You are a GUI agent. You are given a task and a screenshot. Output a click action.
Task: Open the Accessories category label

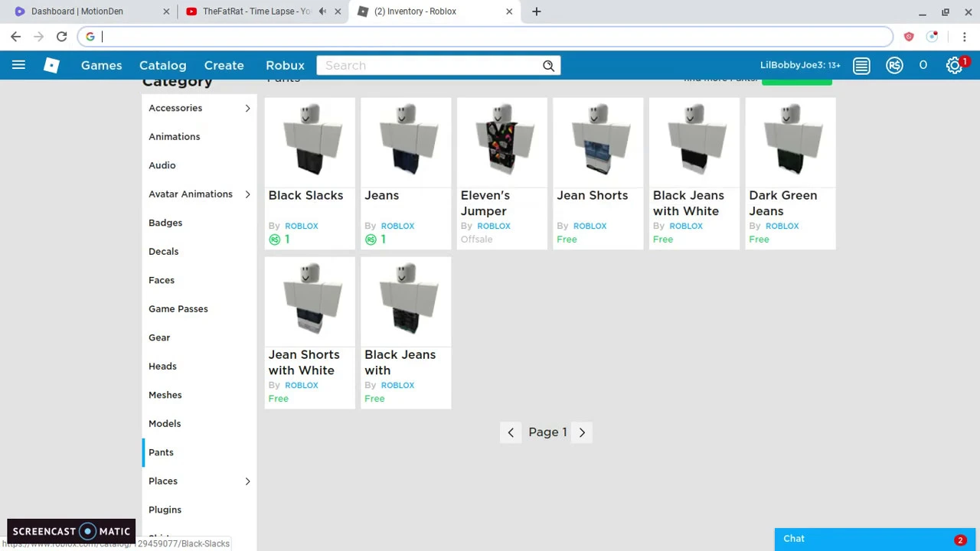coord(175,108)
